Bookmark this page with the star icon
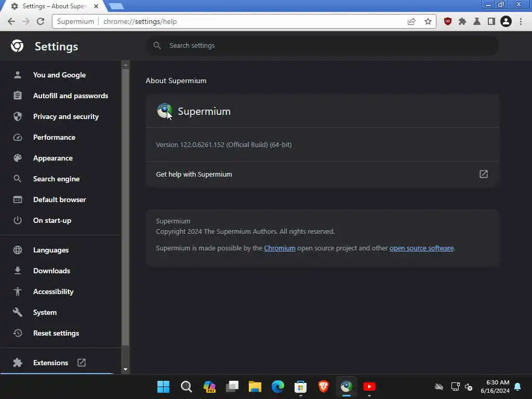Viewport: 532px width, 399px height. tap(428, 22)
